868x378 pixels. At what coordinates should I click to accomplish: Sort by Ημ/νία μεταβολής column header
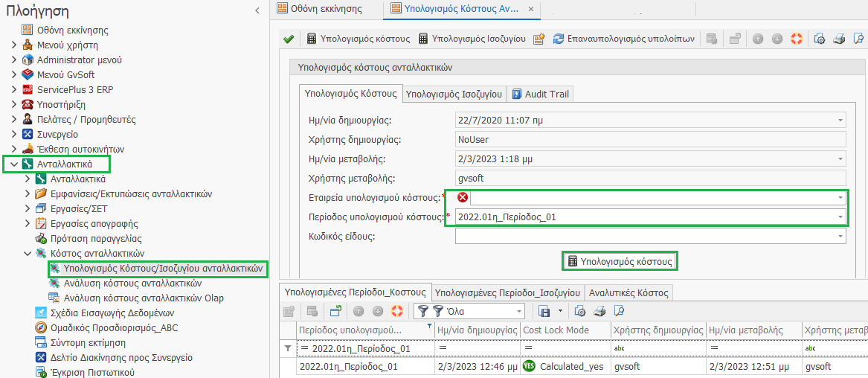tap(754, 330)
